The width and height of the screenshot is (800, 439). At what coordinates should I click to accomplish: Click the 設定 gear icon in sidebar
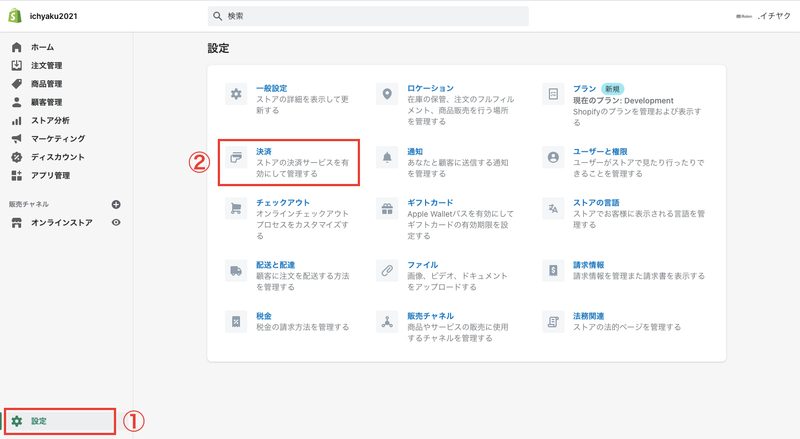click(x=17, y=421)
